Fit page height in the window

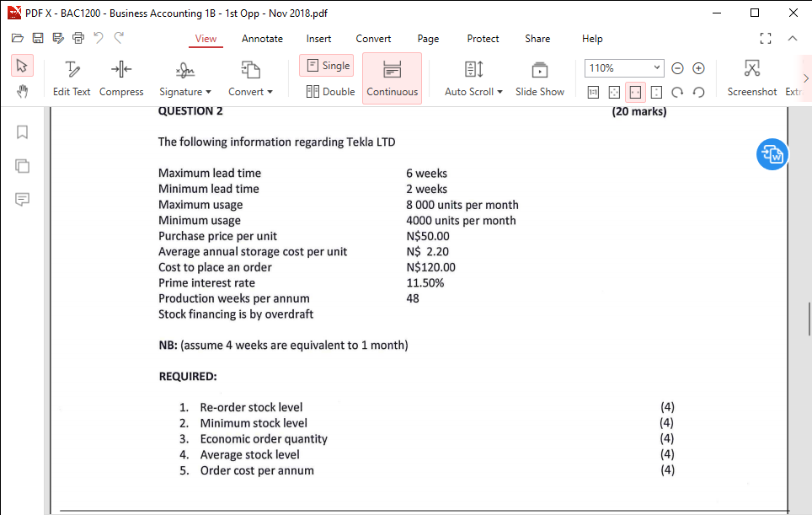tap(656, 92)
